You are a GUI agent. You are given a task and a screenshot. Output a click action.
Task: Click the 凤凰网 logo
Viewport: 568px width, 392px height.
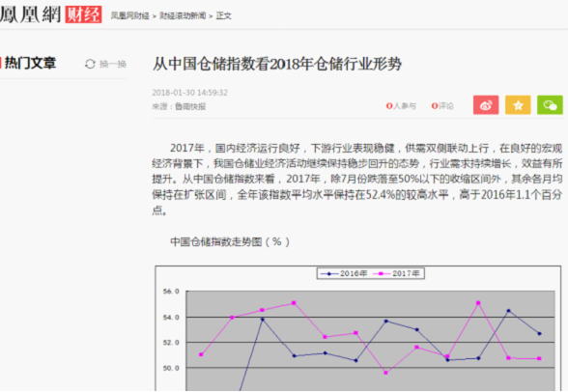click(x=31, y=14)
